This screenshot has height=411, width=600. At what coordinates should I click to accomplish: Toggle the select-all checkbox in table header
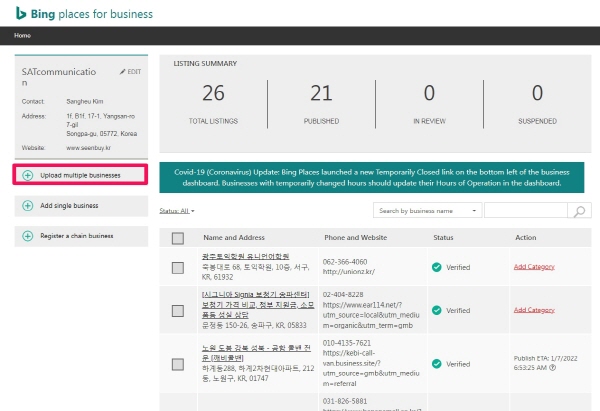point(178,238)
